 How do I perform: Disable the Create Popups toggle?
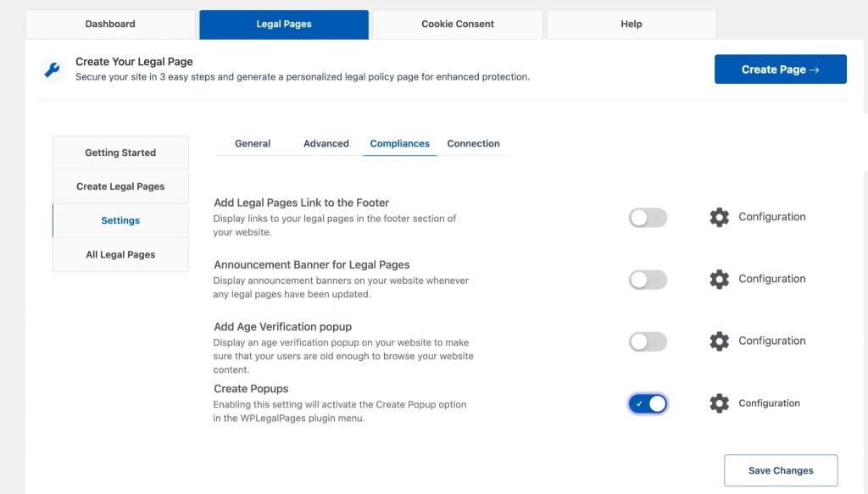coord(647,403)
